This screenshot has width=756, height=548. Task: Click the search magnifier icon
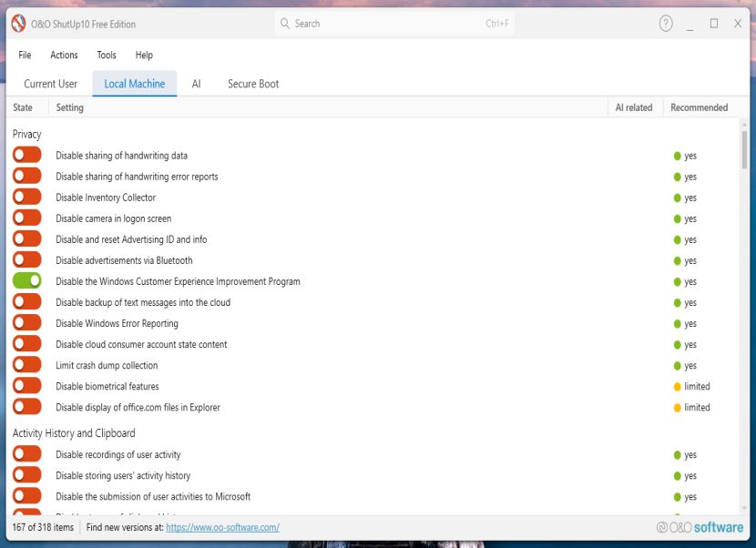pos(285,23)
